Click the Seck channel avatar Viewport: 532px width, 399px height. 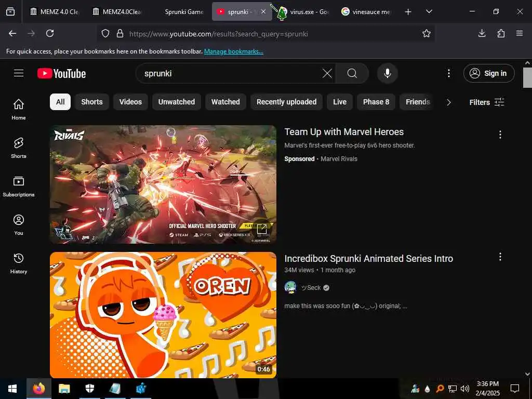pyautogui.click(x=290, y=287)
